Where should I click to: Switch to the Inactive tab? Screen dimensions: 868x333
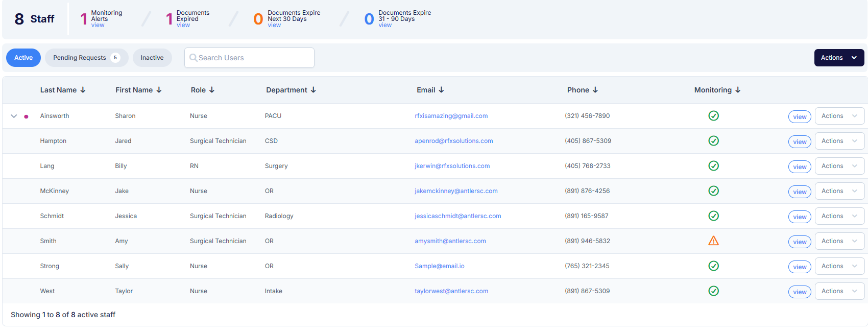point(152,58)
